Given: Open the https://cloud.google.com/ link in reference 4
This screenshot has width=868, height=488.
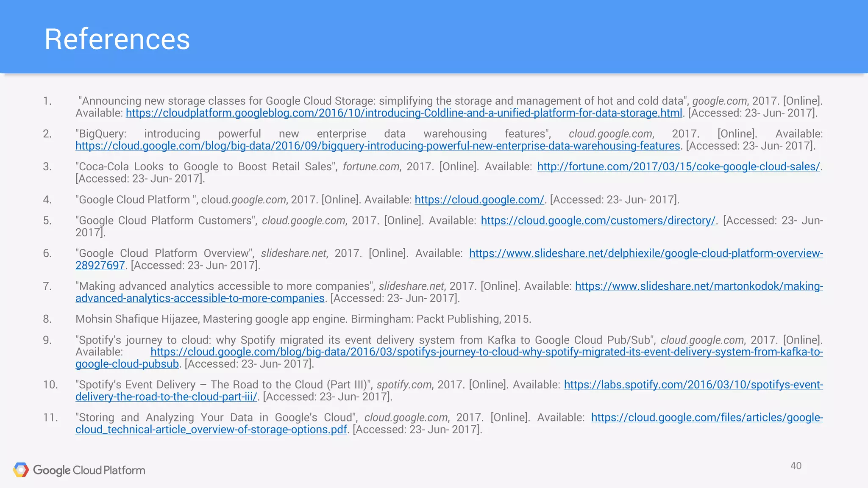Looking at the screenshot, I should click(479, 200).
